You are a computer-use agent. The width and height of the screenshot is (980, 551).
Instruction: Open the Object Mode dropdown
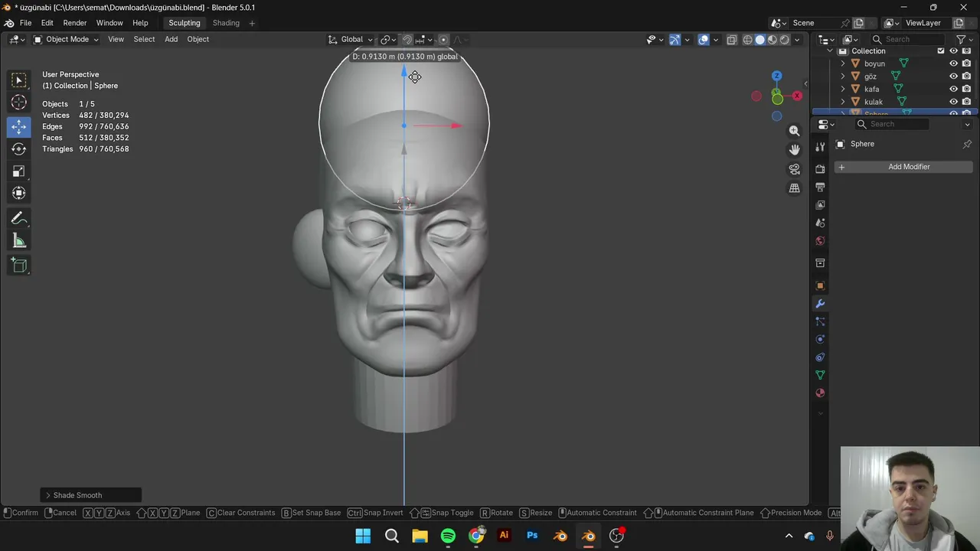click(67, 40)
